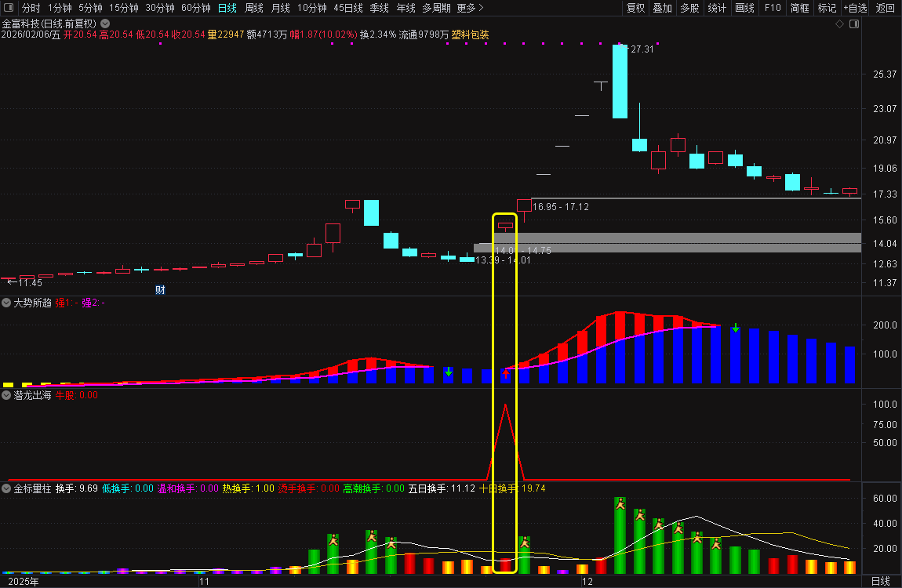This screenshot has height=588, width=902.
Task: Click the 12 month marker on date axis
Action: click(x=587, y=581)
